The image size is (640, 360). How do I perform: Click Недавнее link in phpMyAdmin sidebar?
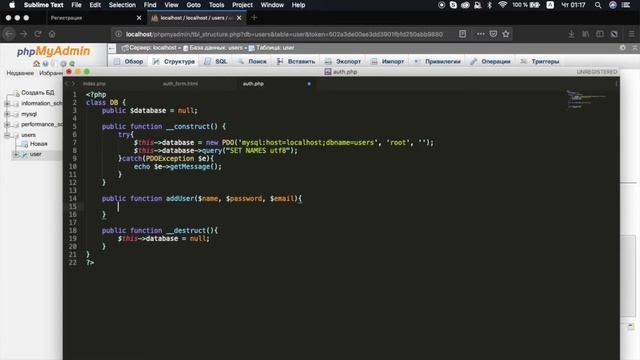(20, 73)
